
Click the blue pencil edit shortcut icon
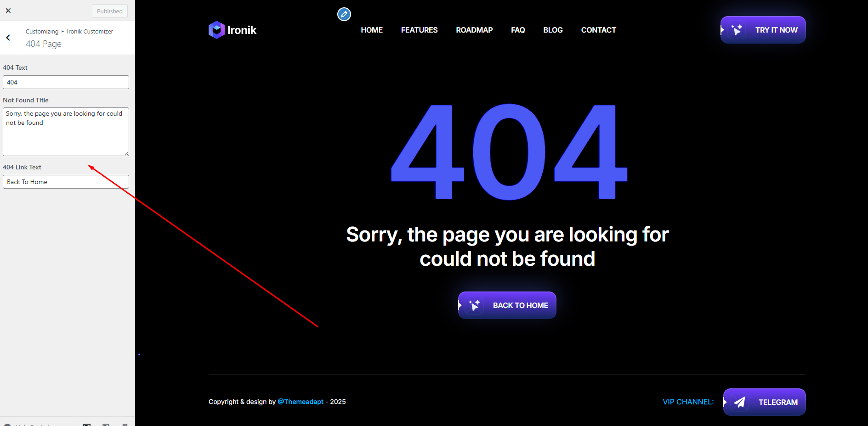pos(344,14)
